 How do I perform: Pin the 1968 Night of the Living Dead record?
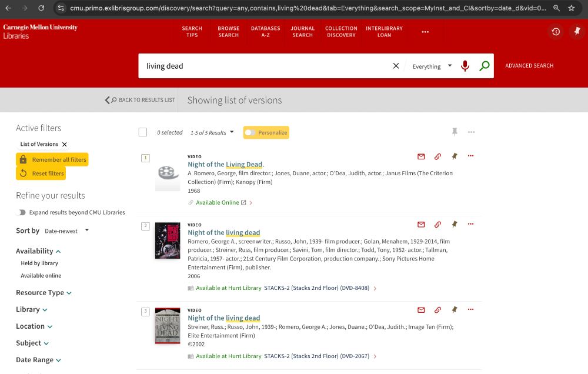point(454,156)
